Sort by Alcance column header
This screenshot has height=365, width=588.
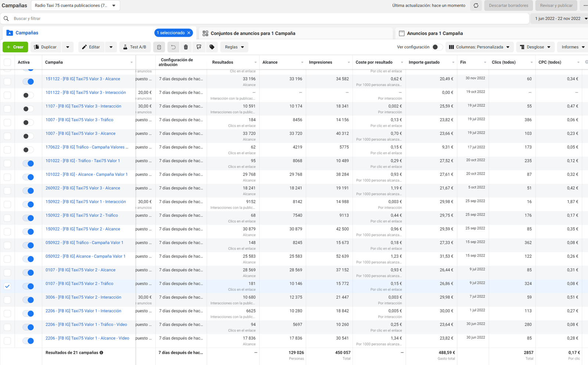270,62
